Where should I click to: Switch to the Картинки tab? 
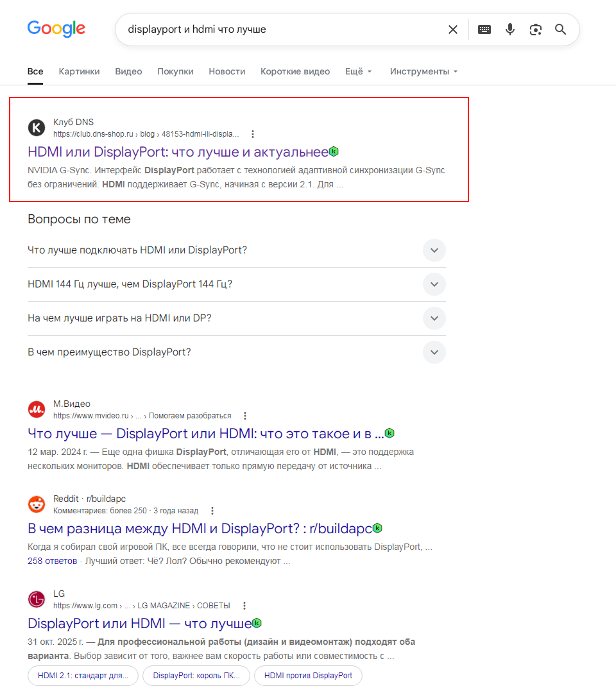click(79, 72)
